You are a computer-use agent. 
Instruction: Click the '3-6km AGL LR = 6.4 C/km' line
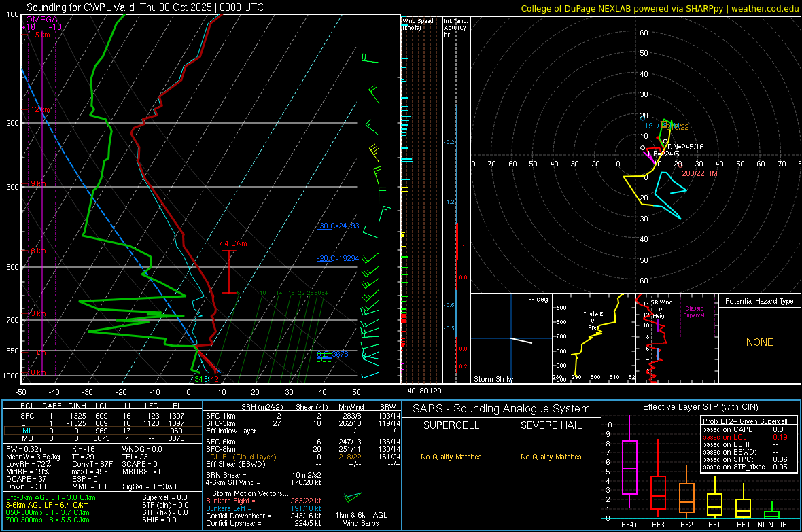tap(47, 505)
